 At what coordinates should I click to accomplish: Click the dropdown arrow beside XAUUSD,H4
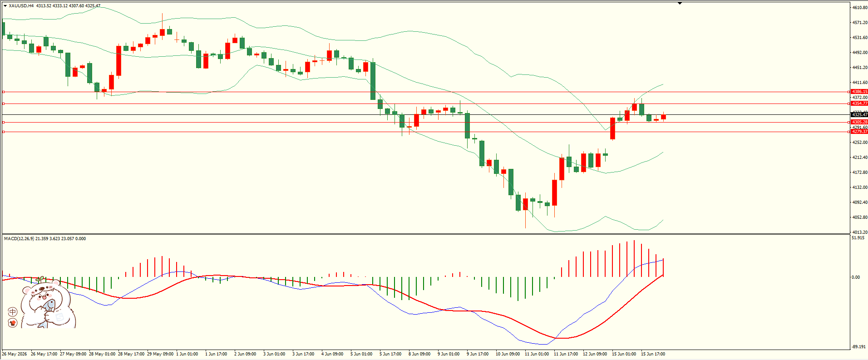[5, 6]
